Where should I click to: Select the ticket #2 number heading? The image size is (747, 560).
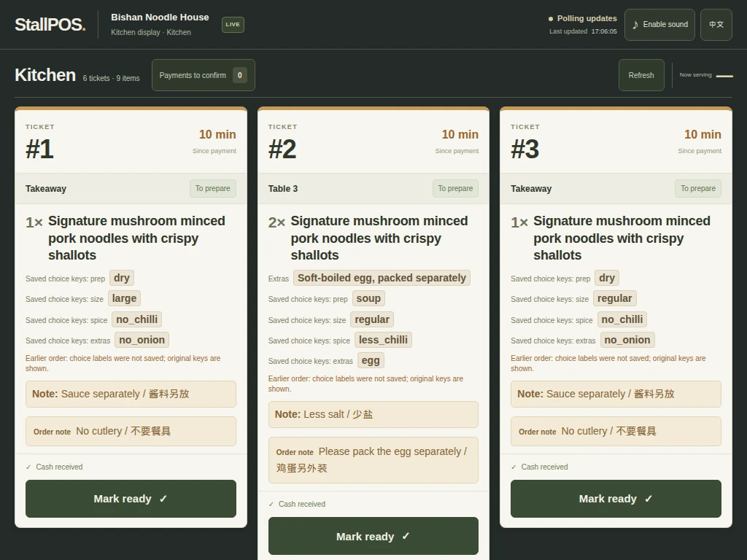pyautogui.click(x=282, y=149)
